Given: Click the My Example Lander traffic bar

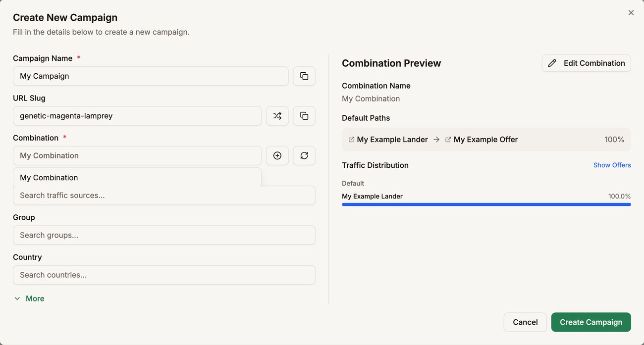Looking at the screenshot, I should click(x=486, y=204).
